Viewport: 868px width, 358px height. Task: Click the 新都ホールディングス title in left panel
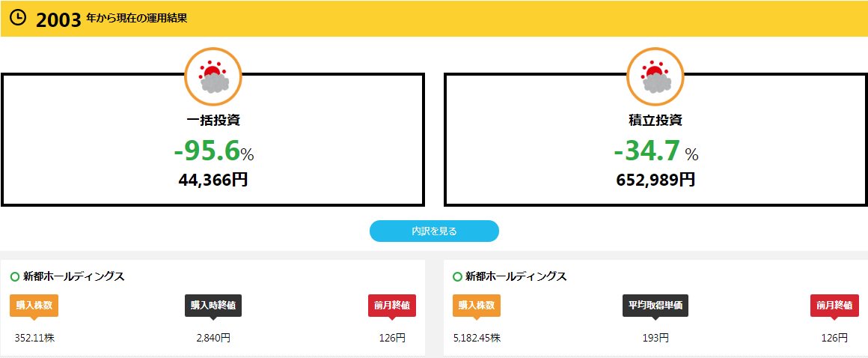(73, 276)
